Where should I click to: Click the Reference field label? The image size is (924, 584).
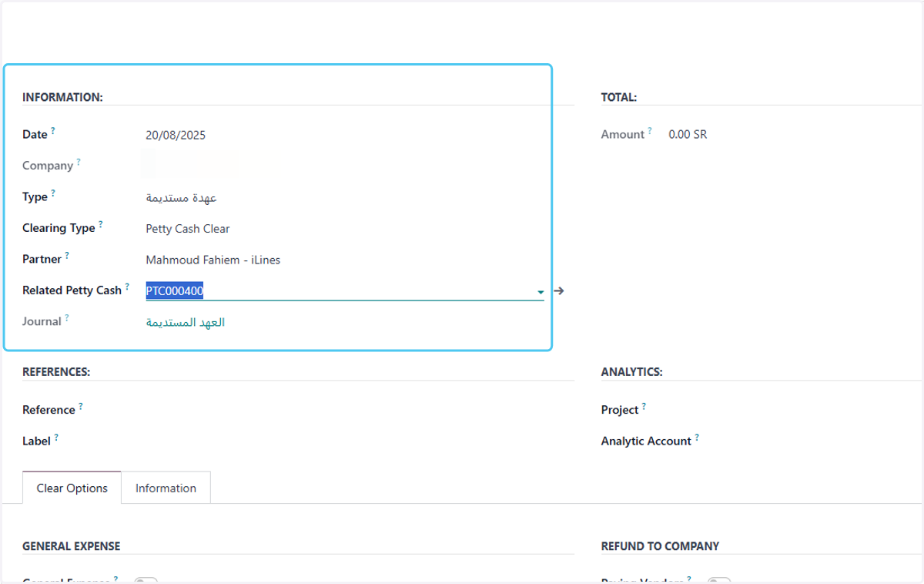pyautogui.click(x=49, y=410)
